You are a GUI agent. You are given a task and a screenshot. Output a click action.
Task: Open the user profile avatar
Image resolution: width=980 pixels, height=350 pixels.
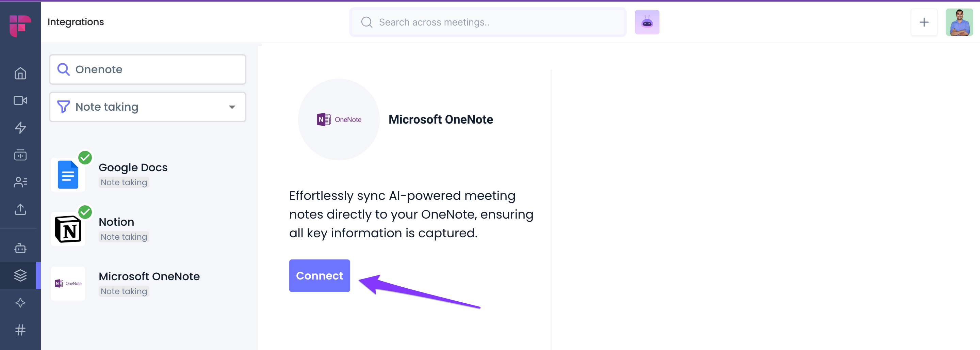tap(959, 22)
